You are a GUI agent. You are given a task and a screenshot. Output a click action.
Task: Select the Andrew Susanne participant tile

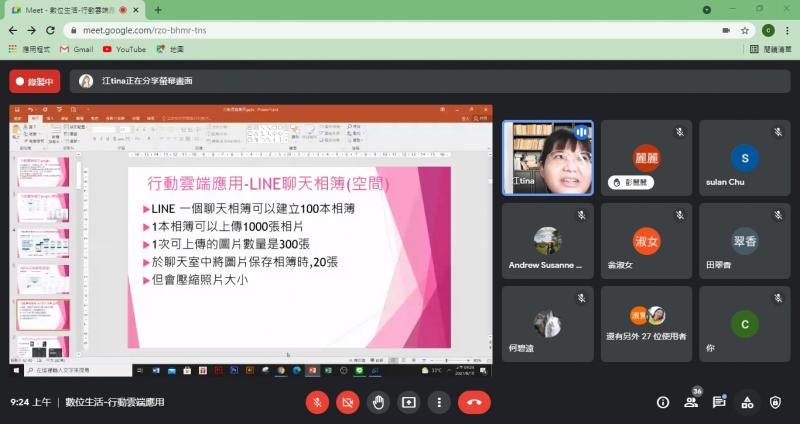coord(548,241)
